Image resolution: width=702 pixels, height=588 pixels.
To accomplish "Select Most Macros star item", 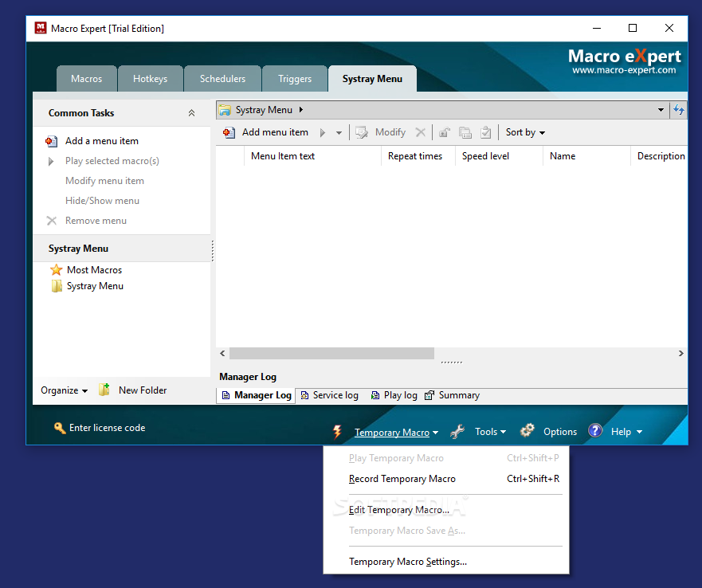I will [x=86, y=270].
